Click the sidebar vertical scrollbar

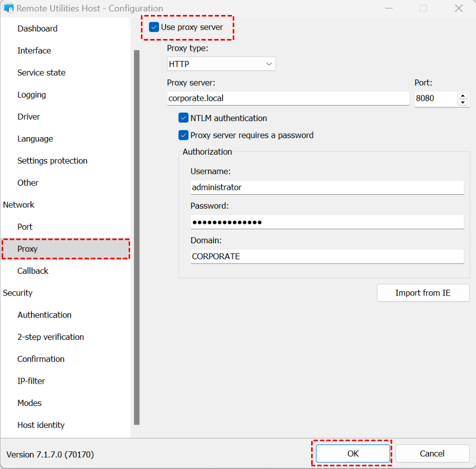click(x=137, y=237)
